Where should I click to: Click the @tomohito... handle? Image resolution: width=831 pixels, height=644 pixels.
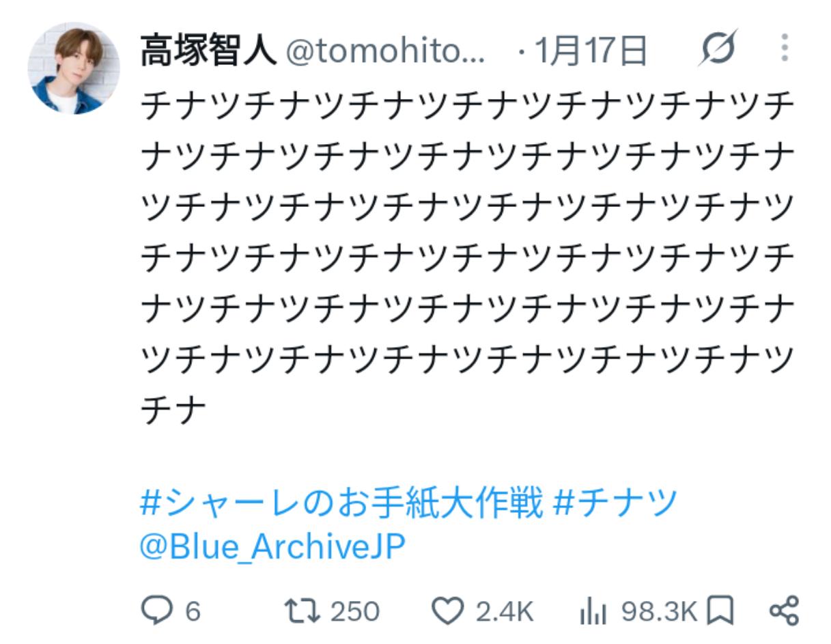pyautogui.click(x=386, y=51)
